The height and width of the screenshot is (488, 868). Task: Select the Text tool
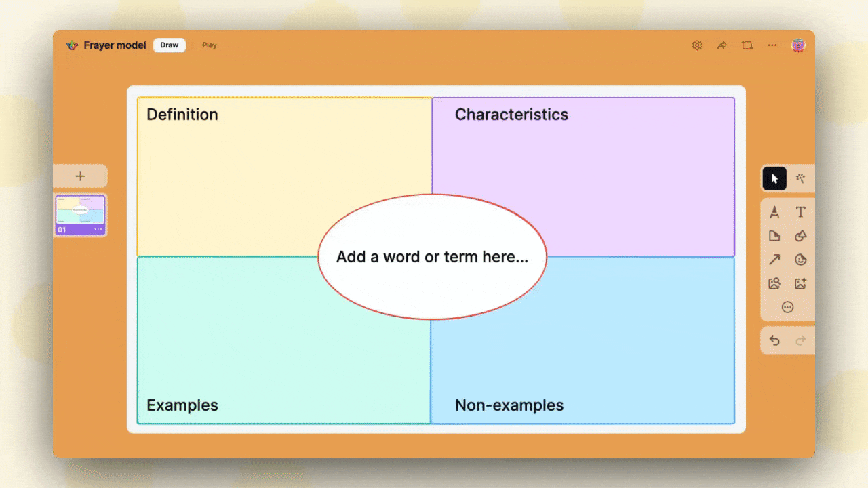pyautogui.click(x=800, y=212)
